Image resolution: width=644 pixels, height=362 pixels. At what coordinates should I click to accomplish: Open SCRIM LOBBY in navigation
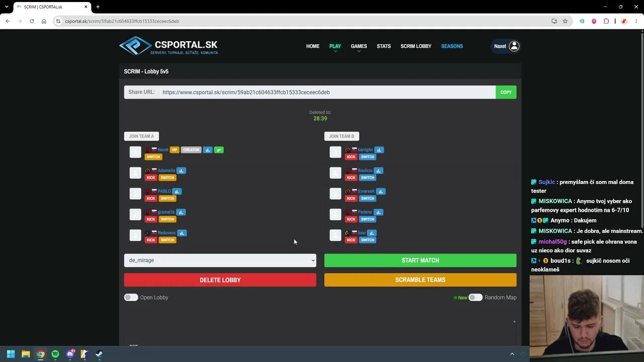[416, 46]
